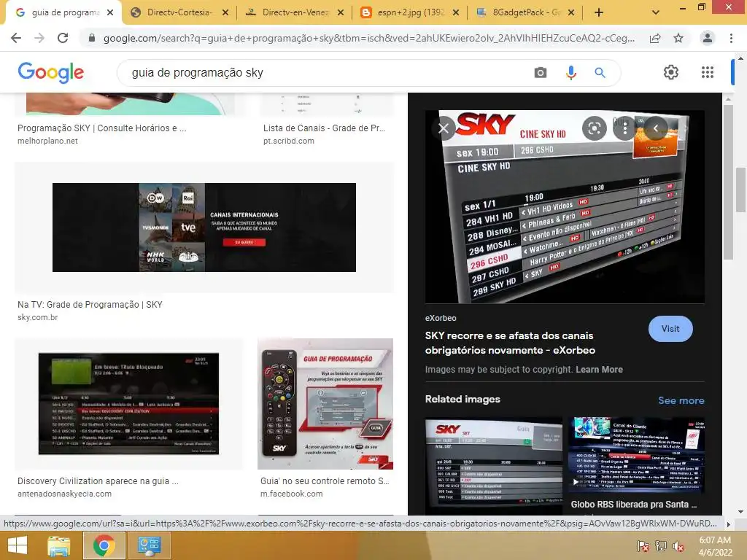Go back to the previous page
This screenshot has height=560, width=747.
pyautogui.click(x=16, y=38)
